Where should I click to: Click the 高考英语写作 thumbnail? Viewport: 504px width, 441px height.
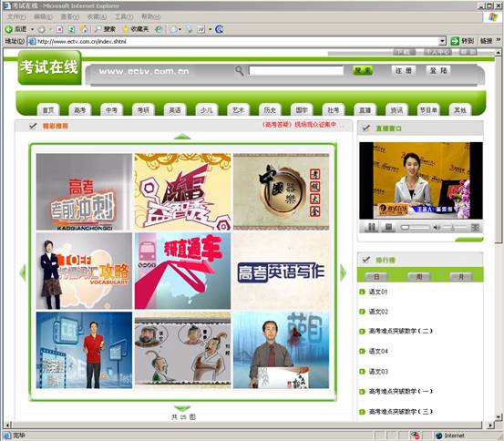tap(282, 271)
